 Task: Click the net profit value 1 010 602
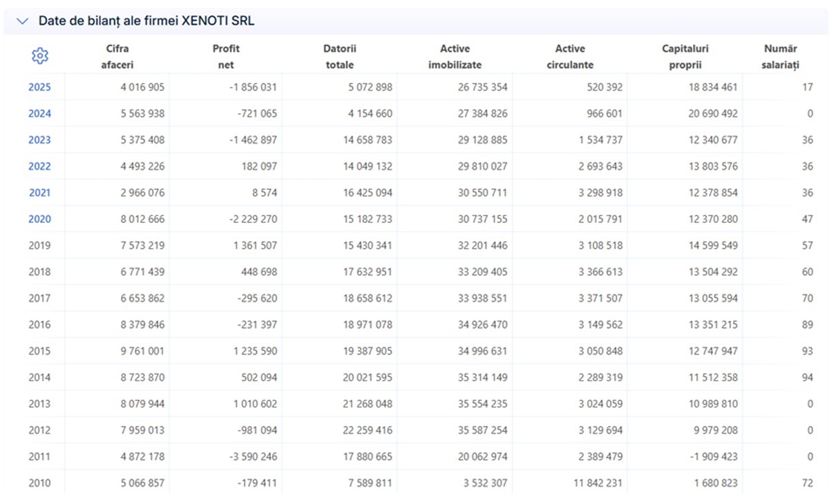pyautogui.click(x=254, y=404)
